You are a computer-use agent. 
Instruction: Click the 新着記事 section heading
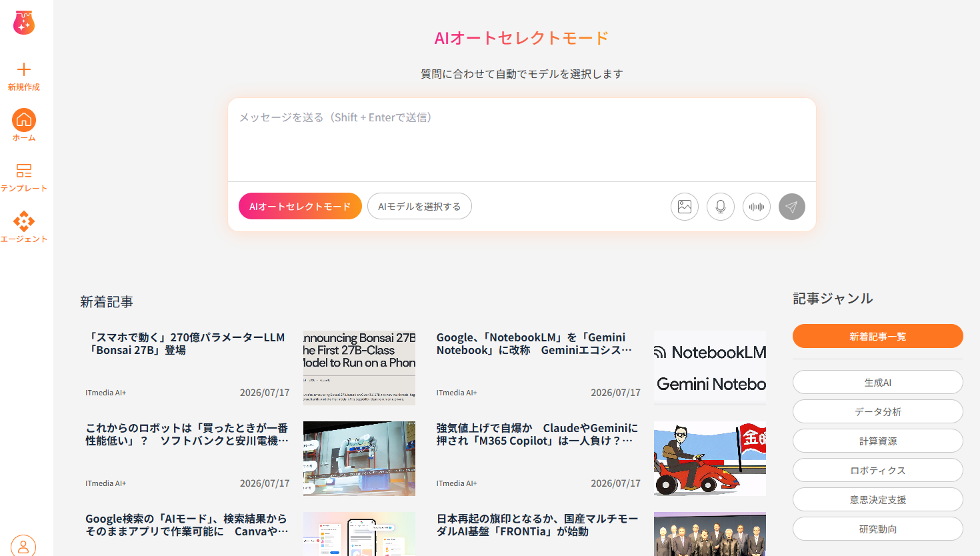click(x=107, y=302)
